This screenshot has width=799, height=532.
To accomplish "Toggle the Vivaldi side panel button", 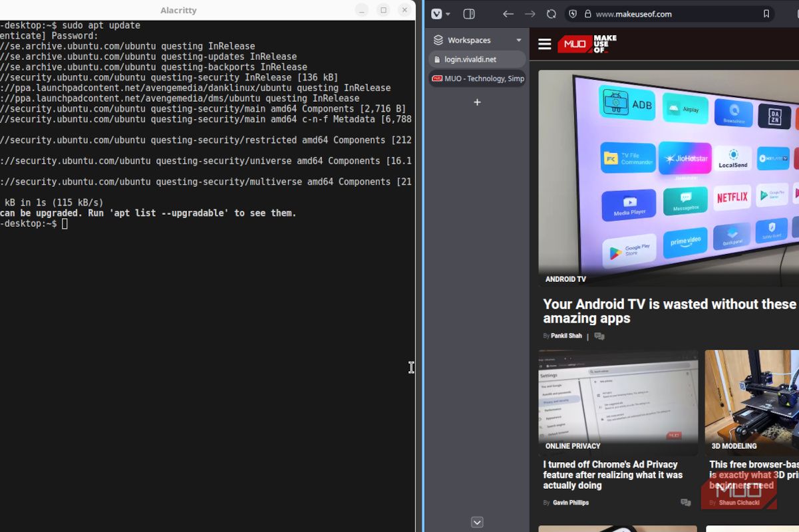I will [469, 14].
